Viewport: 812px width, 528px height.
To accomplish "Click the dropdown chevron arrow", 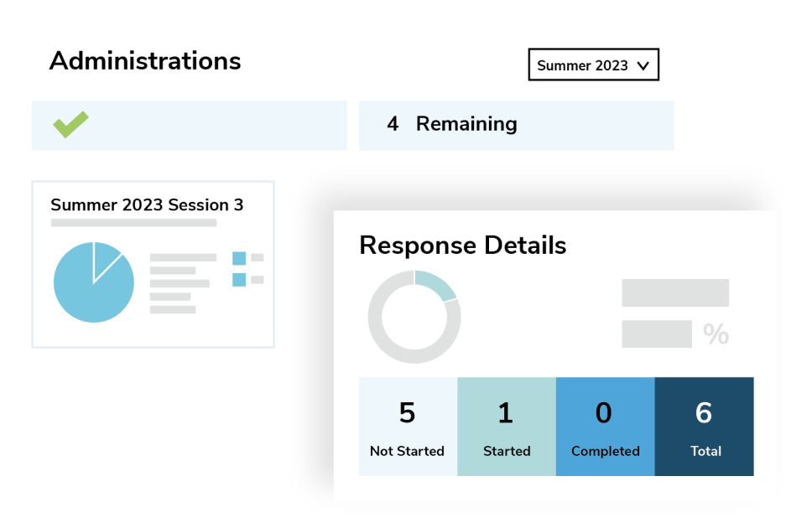I will (643, 65).
